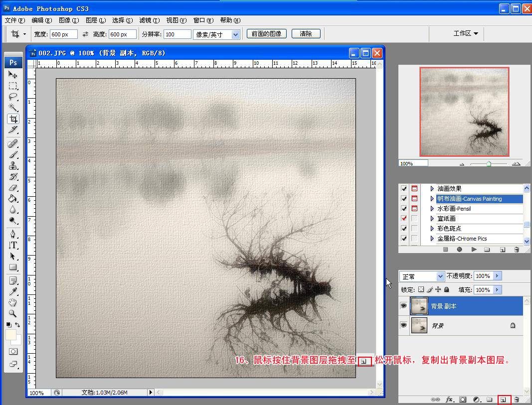Toggle the 油画效果 action set checkbox
This screenshot has width=532, height=405.
[x=404, y=188]
